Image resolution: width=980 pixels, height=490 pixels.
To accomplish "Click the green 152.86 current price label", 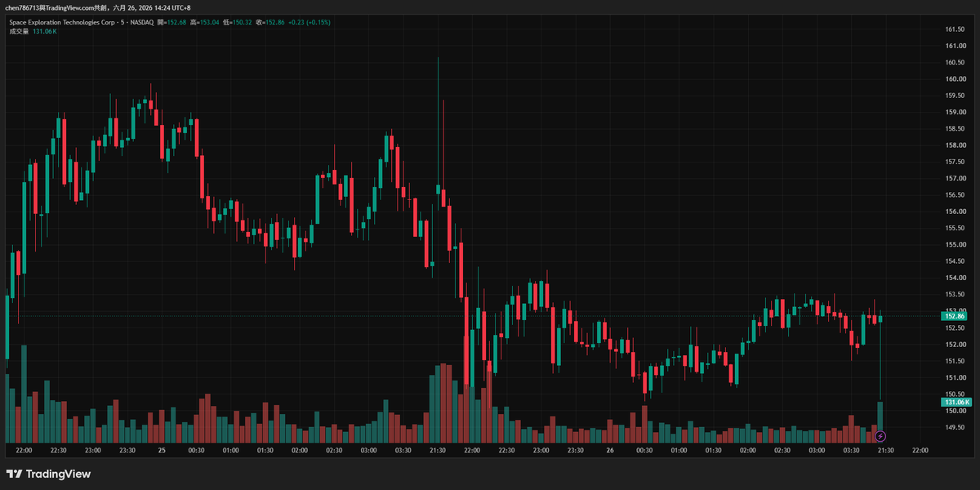I will [x=955, y=316].
